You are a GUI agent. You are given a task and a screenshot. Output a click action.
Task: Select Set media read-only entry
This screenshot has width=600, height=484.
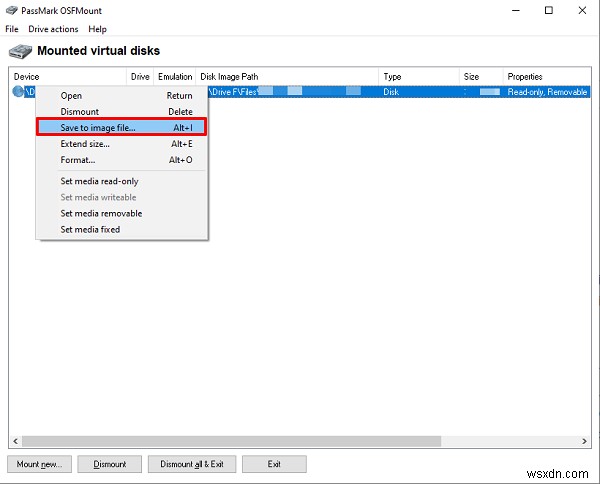click(122, 181)
